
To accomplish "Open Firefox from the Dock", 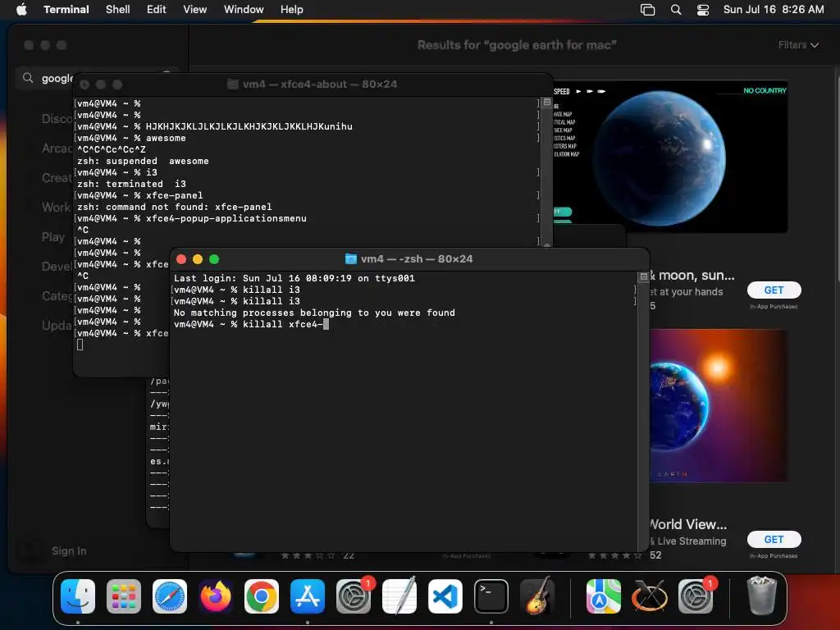I will click(216, 596).
